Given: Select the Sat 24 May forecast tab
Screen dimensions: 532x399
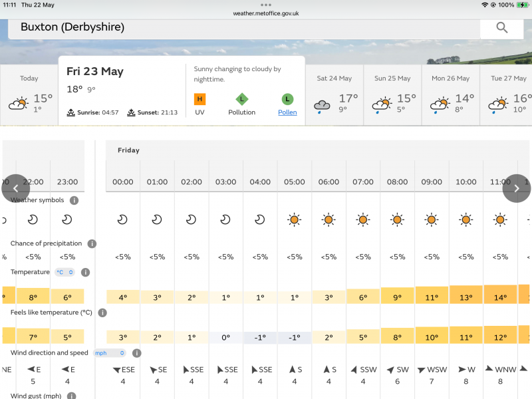Looking at the screenshot, I should pyautogui.click(x=334, y=94).
